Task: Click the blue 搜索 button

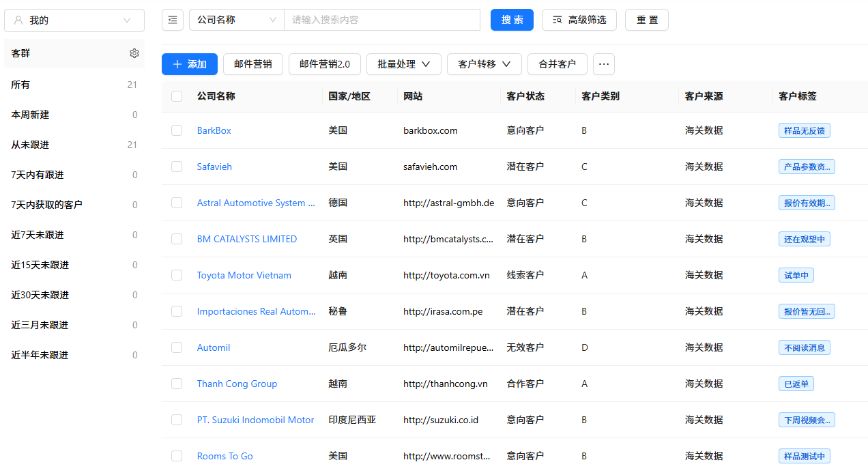Action: (x=512, y=20)
